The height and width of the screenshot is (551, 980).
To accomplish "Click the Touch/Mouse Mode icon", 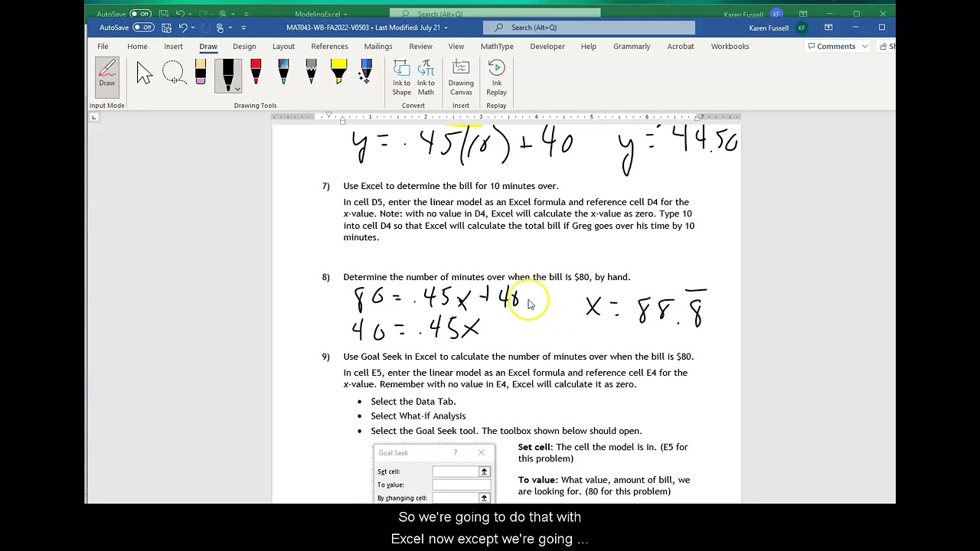I will tap(220, 28).
